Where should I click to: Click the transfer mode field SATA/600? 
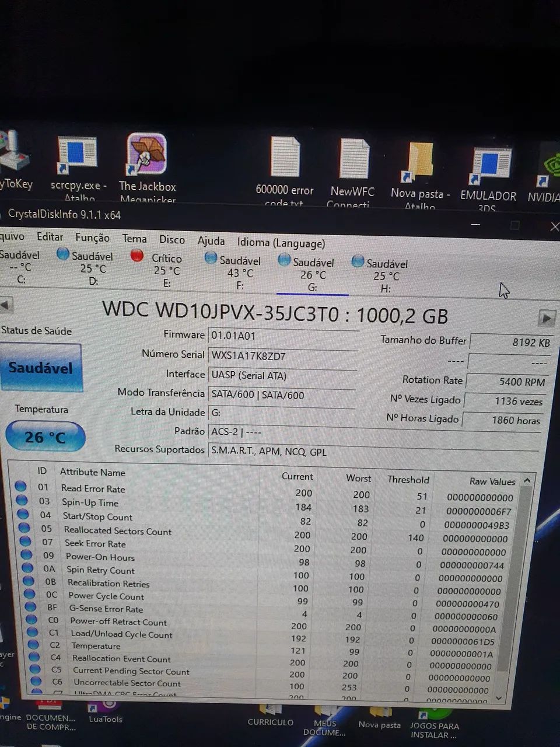tap(282, 395)
